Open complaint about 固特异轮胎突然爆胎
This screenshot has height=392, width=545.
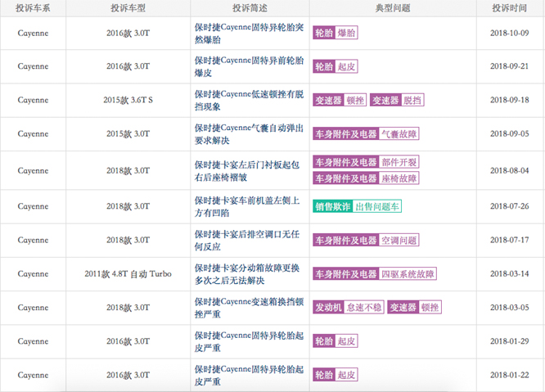coord(249,33)
